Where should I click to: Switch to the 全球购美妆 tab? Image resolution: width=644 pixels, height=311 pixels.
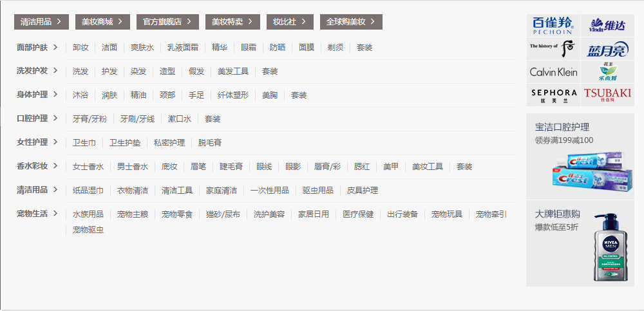coord(351,22)
